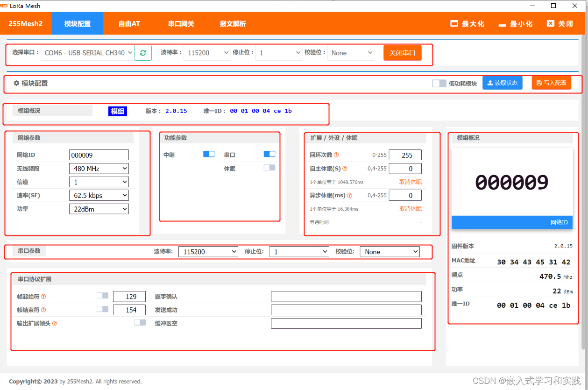Enable the 休眠 toggle in 功能参数
This screenshot has height=390, width=588.
(269, 167)
